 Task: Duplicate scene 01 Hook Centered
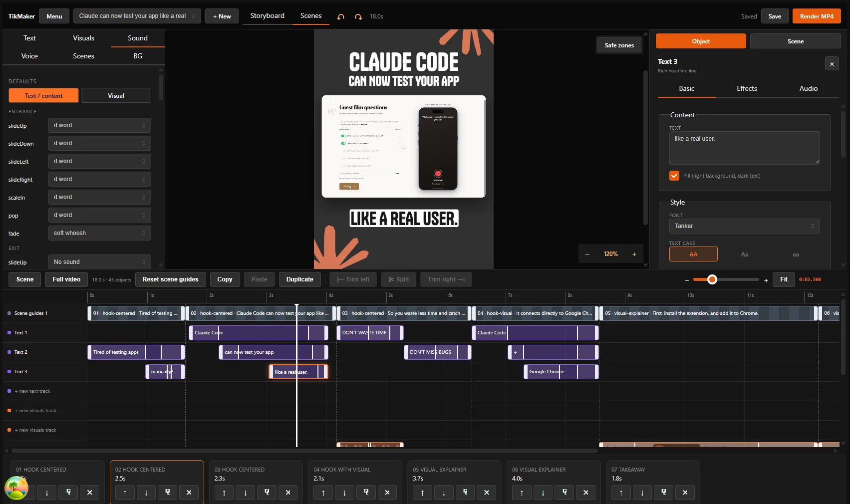(x=68, y=493)
